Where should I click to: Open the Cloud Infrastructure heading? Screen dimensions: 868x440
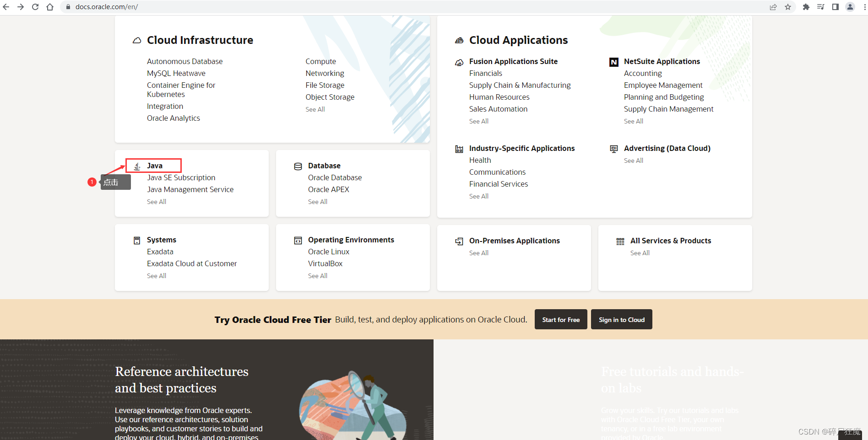click(x=200, y=40)
